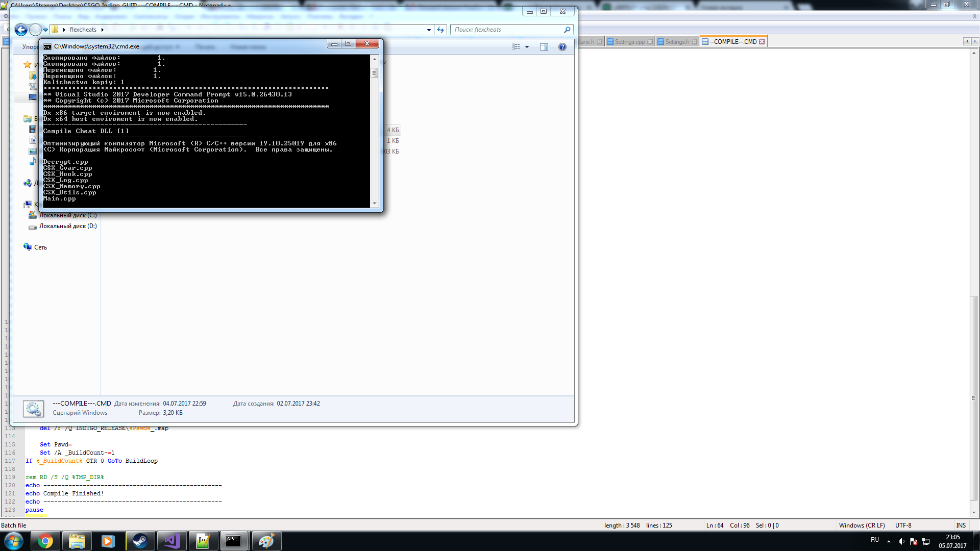Click the Explorer refresh button
980x551 pixels.
pyautogui.click(x=440, y=30)
